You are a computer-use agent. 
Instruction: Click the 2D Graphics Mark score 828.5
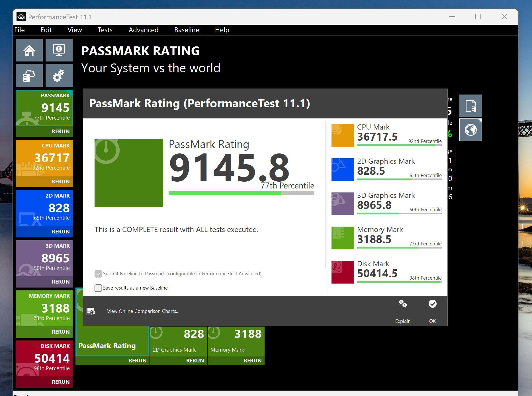pos(371,171)
